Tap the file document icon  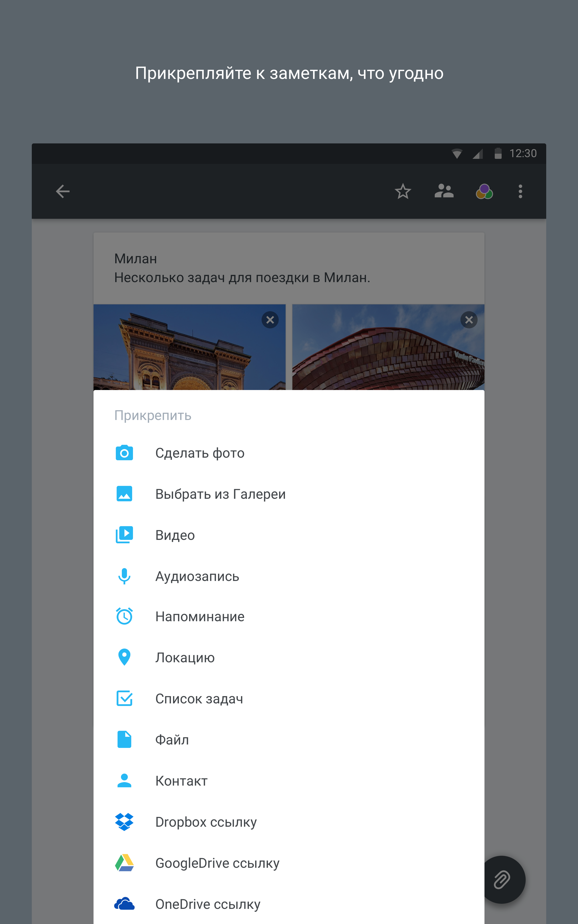[124, 740]
